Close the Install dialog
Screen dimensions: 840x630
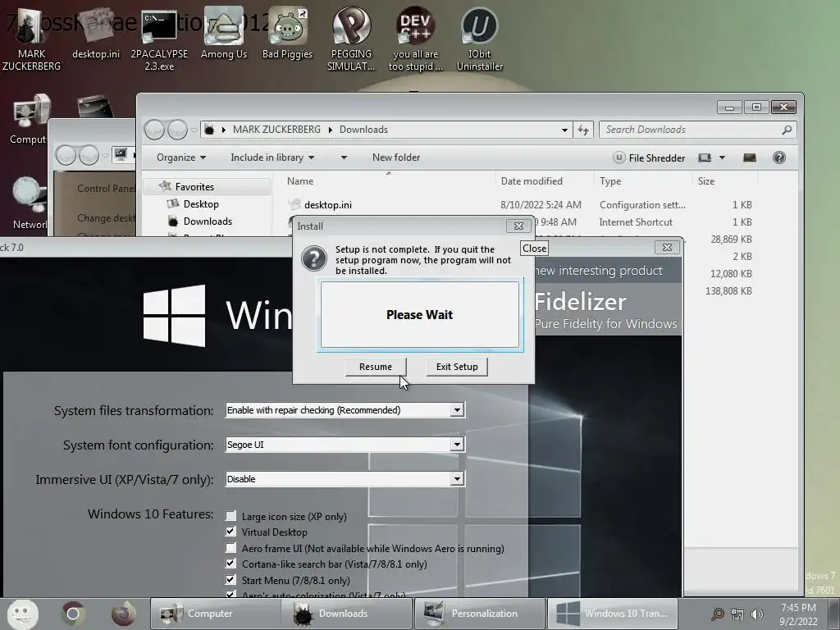(x=518, y=226)
